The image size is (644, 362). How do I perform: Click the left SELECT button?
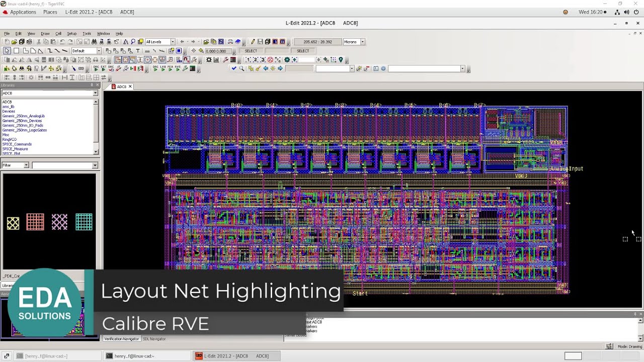tap(251, 51)
